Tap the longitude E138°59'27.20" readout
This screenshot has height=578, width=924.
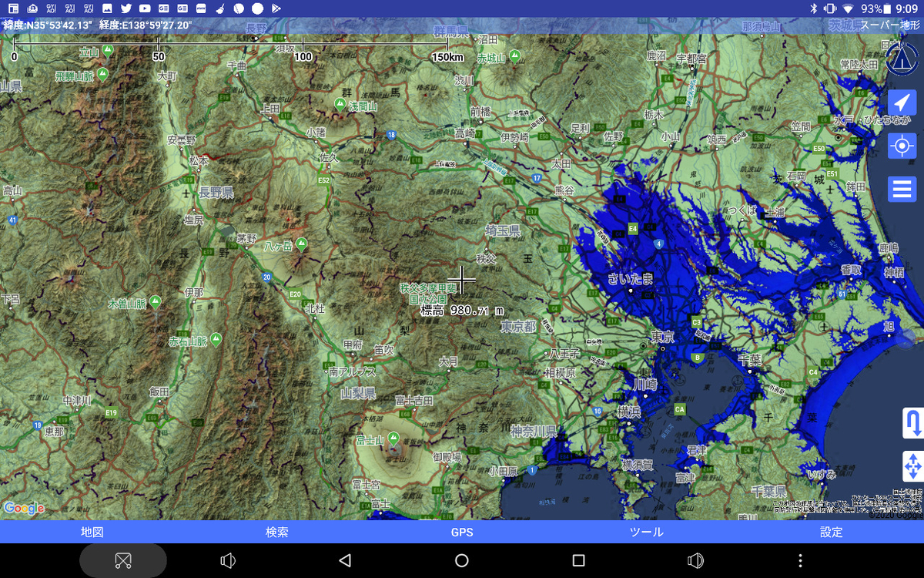pyautogui.click(x=146, y=25)
